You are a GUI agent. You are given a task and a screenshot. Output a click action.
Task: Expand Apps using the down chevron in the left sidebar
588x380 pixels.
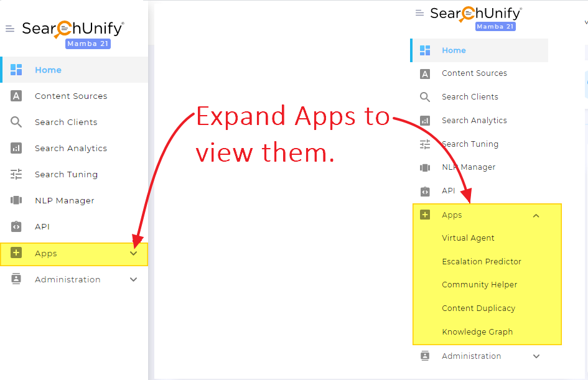point(133,253)
